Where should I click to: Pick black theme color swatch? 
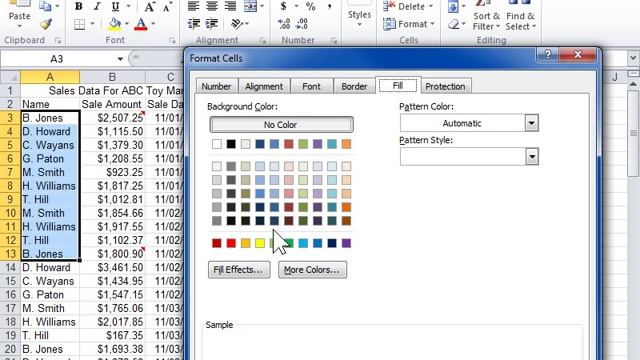[x=231, y=144]
